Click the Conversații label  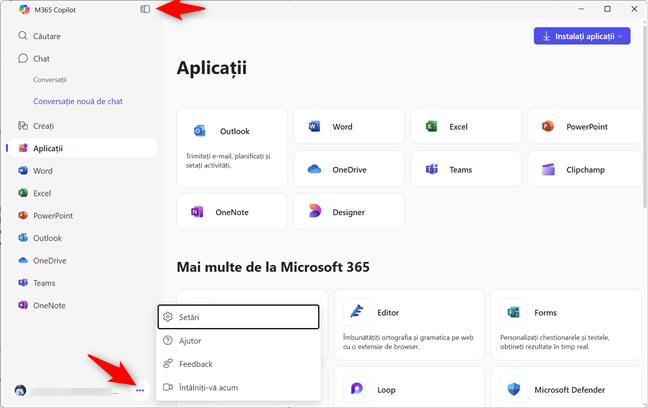pos(50,80)
